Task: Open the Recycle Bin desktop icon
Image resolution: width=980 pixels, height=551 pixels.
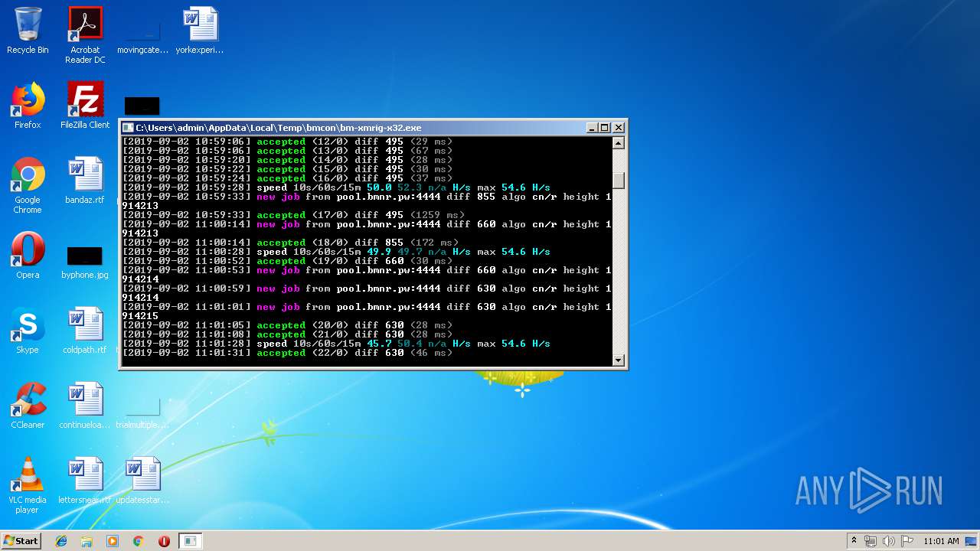Action: tap(28, 31)
